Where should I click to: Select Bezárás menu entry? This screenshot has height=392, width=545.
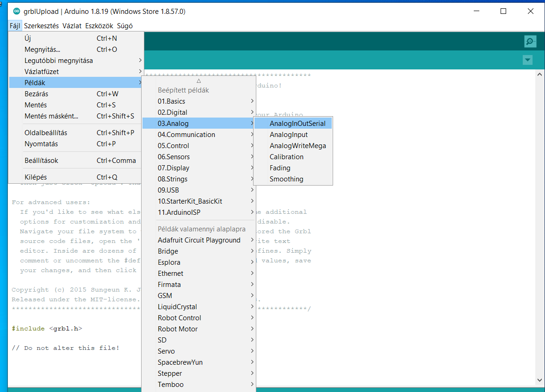pyautogui.click(x=75, y=94)
